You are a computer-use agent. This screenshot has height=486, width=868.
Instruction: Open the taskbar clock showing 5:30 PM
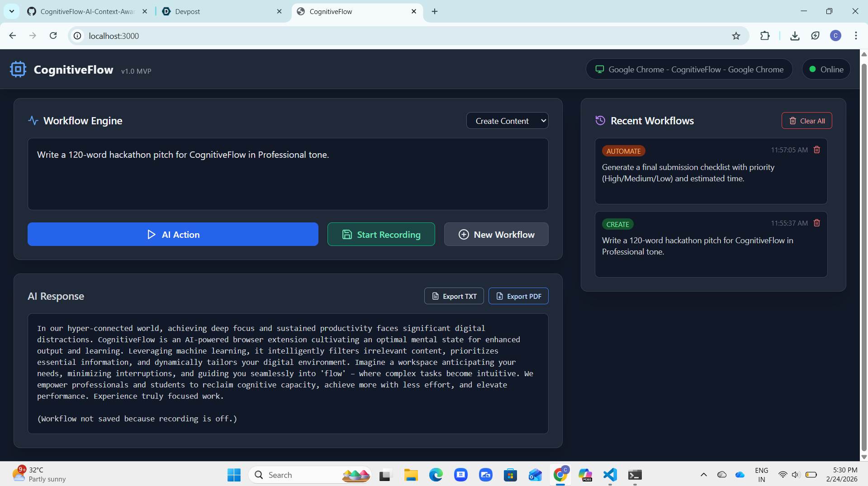tap(842, 475)
